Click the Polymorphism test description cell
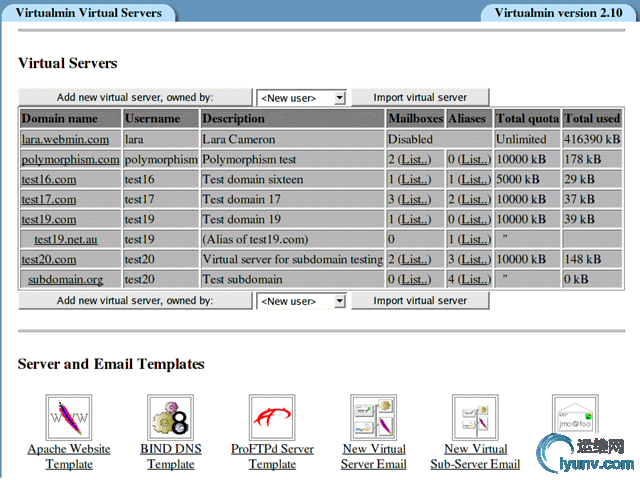Screen dimensions: 640x480 point(292,160)
